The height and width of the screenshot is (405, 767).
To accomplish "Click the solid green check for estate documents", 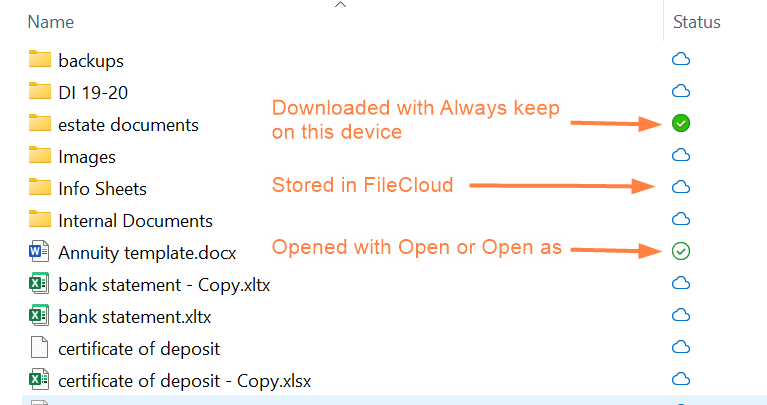I will pyautogui.click(x=681, y=124).
